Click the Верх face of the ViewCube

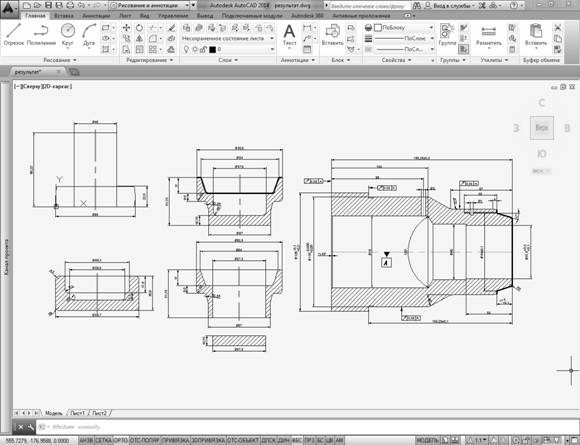(x=542, y=128)
